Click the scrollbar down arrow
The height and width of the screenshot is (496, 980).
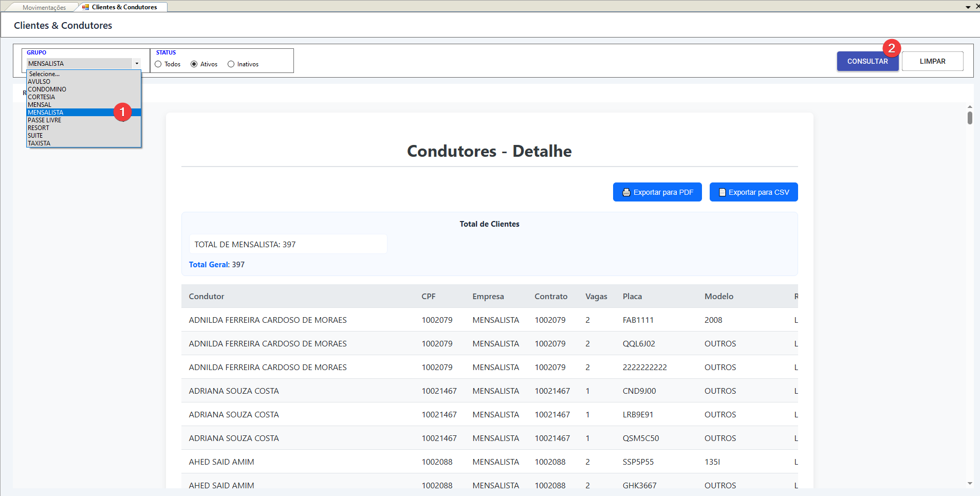tap(970, 484)
